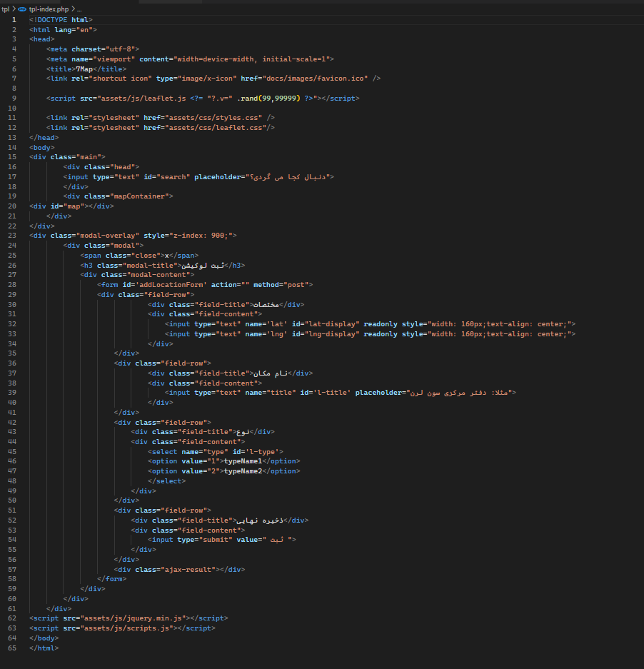Click the closing '</html>' tag

[x=44, y=648]
